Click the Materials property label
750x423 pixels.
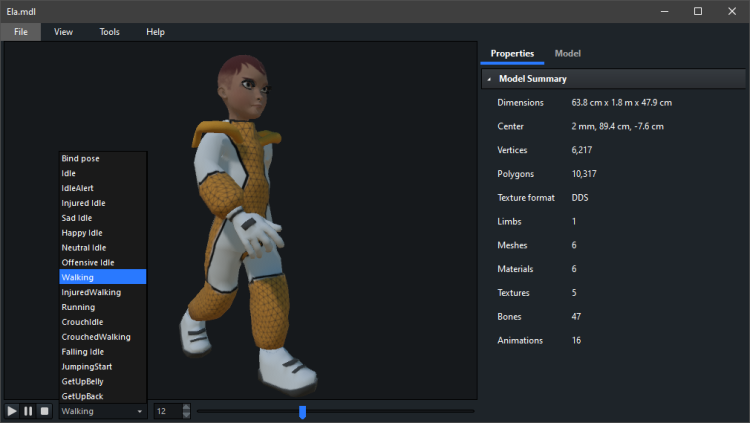tap(515, 269)
